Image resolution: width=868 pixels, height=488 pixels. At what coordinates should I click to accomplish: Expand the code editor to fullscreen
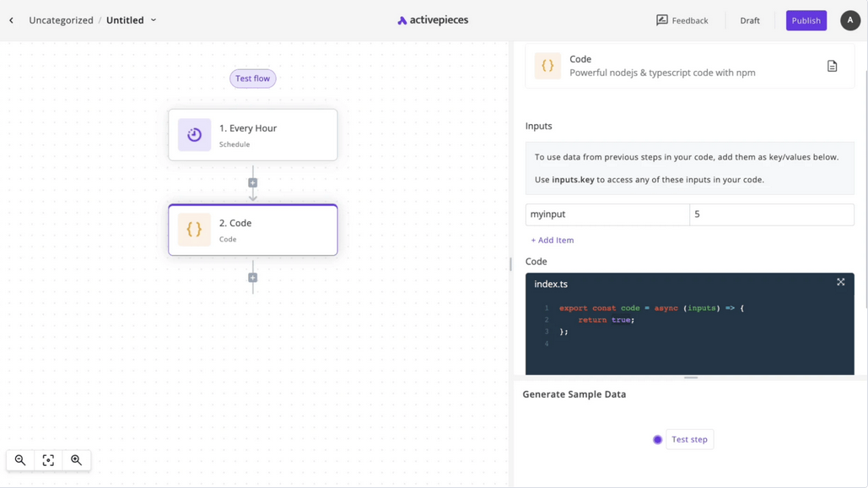[x=840, y=282]
